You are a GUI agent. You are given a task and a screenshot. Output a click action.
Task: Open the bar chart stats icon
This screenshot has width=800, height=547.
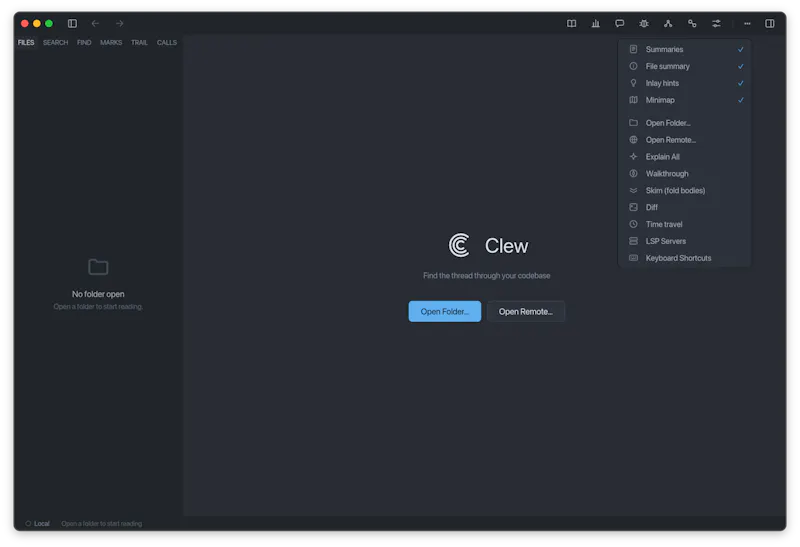(x=595, y=23)
